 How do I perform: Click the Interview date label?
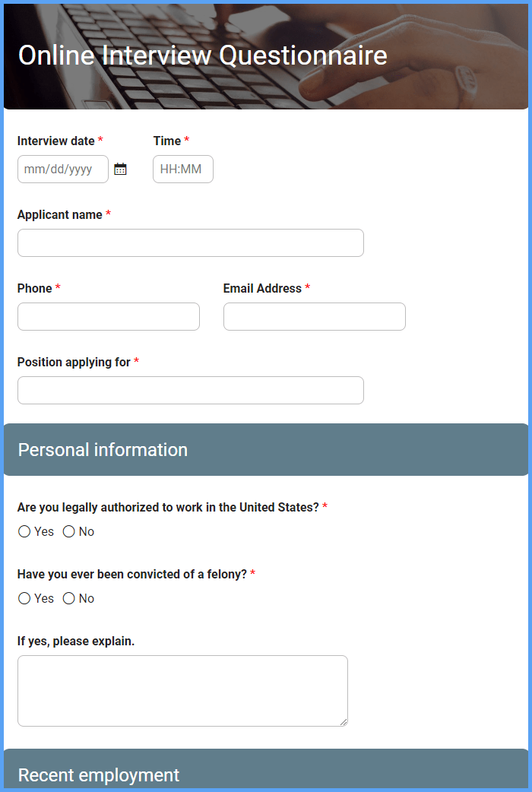pos(56,141)
